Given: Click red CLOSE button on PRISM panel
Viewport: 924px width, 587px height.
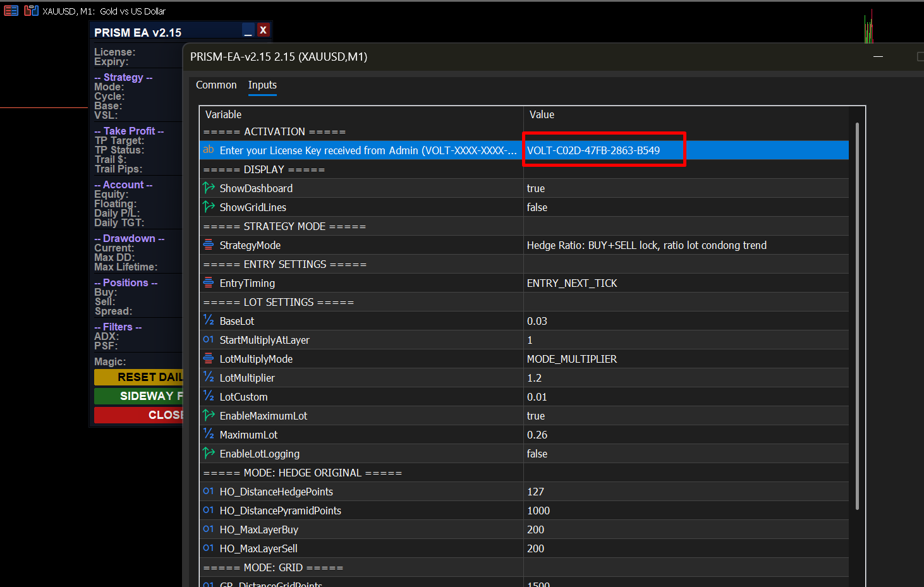Looking at the screenshot, I should coord(138,415).
